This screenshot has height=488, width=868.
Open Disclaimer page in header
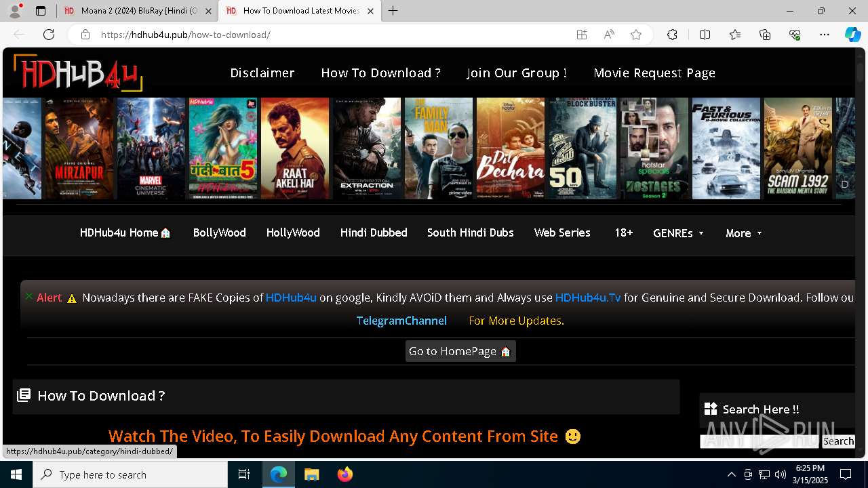pos(262,73)
